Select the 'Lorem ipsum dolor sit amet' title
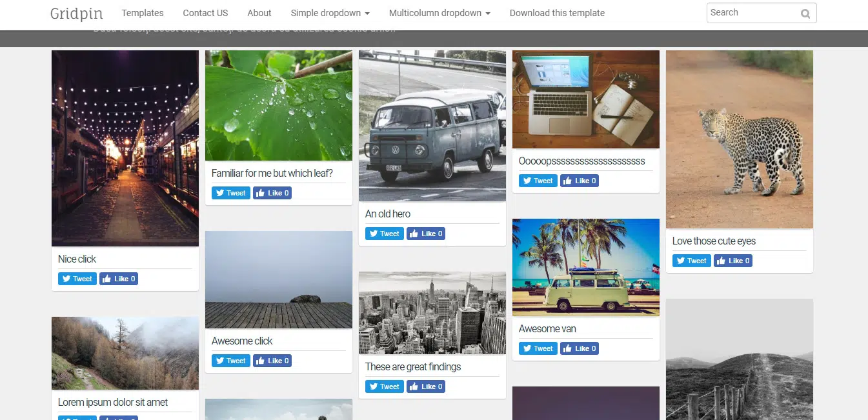The width and height of the screenshot is (868, 420). click(113, 402)
